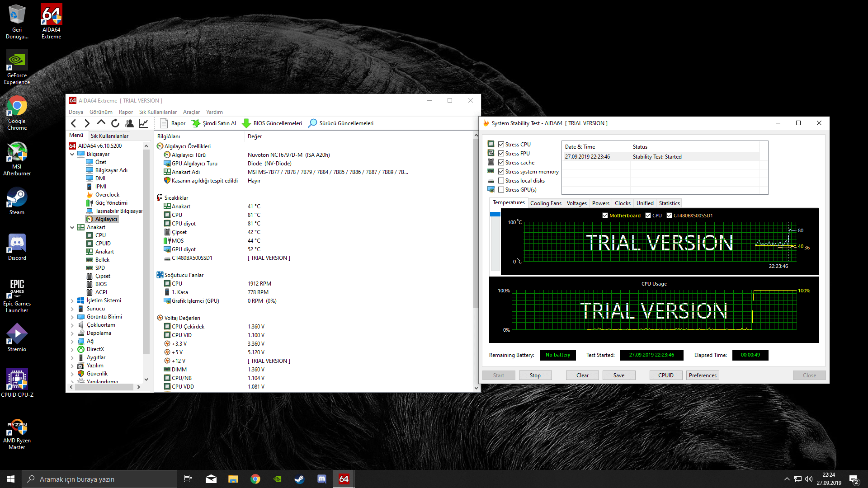Screen dimensions: 868x488
Task: Click the graph chart toolbar icon
Action: point(143,123)
